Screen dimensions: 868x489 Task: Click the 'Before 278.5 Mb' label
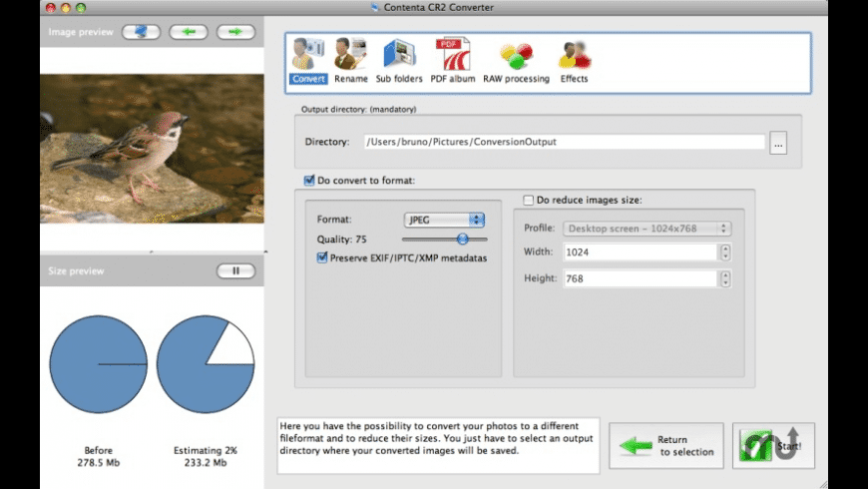pos(99,456)
